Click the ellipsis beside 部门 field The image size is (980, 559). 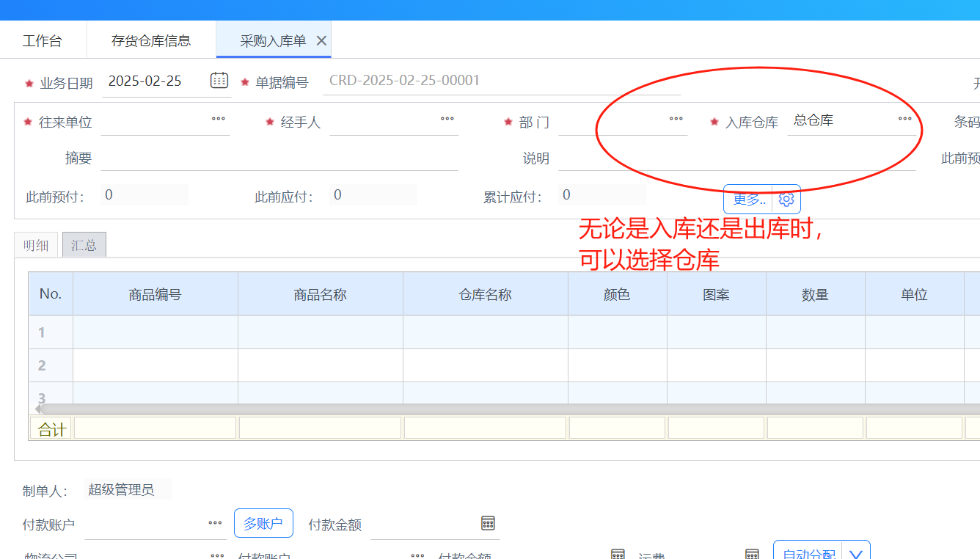(676, 119)
